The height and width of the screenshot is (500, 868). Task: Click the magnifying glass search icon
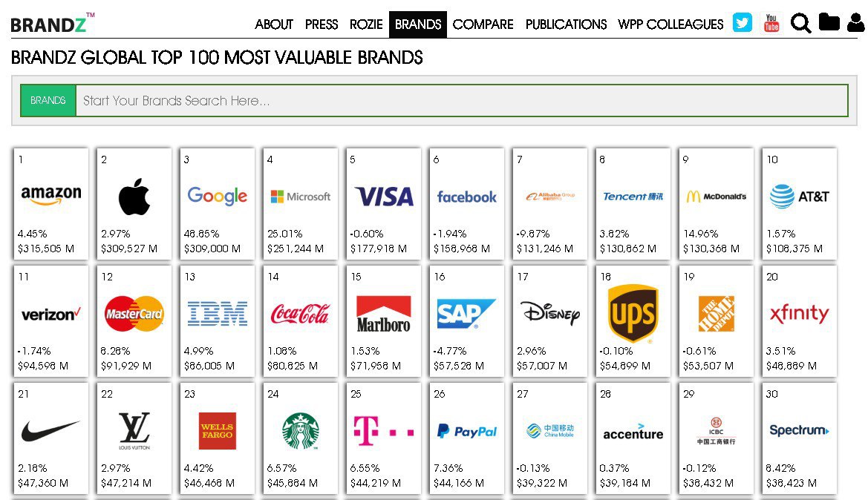point(800,23)
